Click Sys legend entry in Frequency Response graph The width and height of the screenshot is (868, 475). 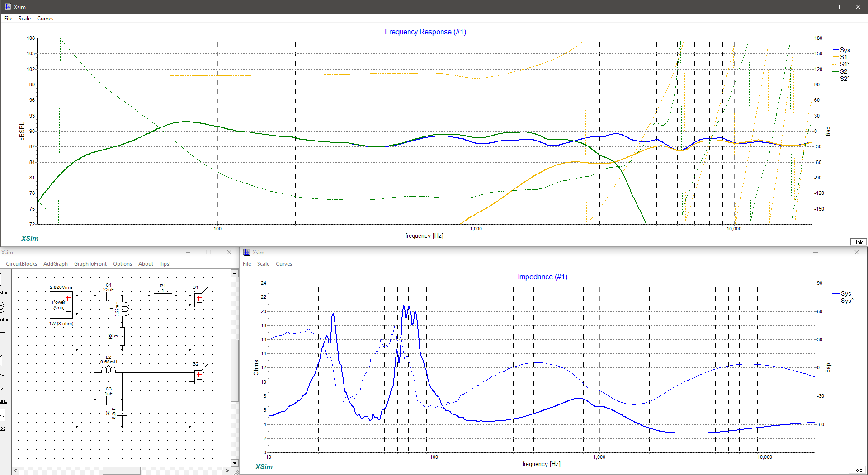tap(841, 50)
